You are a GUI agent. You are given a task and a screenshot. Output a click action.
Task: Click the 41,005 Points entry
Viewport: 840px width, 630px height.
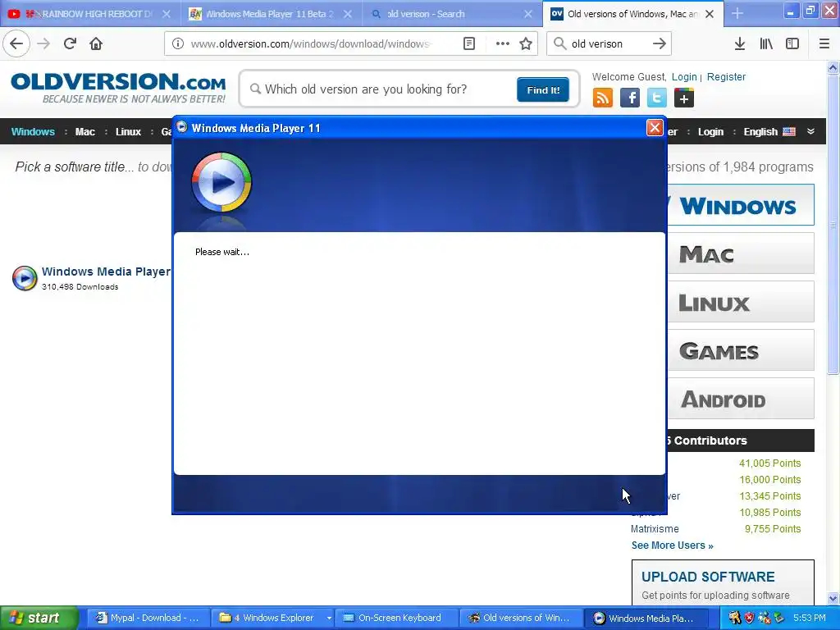[769, 463]
